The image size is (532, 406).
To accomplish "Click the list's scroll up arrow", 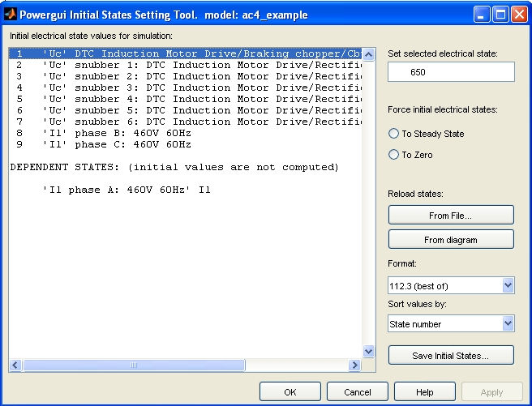I will pos(368,54).
